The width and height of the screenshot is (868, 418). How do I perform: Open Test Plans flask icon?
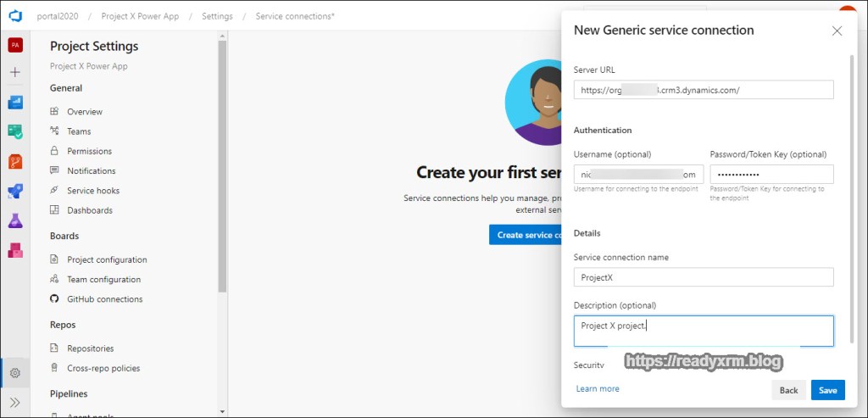[15, 220]
